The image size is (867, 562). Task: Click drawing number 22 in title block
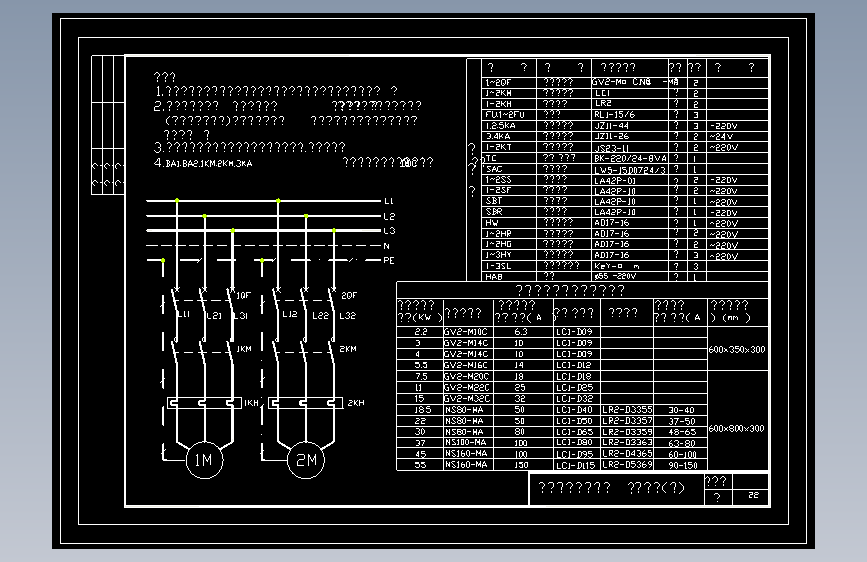[x=754, y=495]
